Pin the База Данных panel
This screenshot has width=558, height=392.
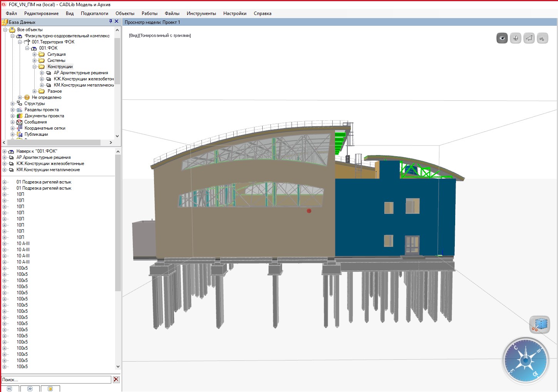(x=111, y=22)
